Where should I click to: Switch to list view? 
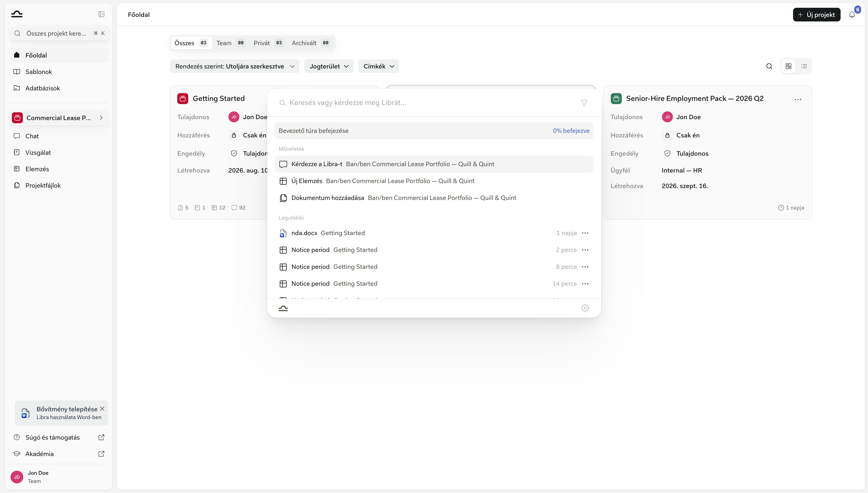(804, 66)
